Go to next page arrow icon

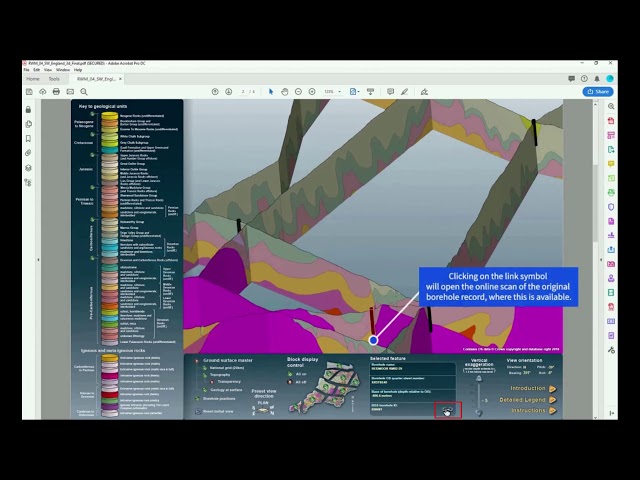pyautogui.click(x=229, y=92)
